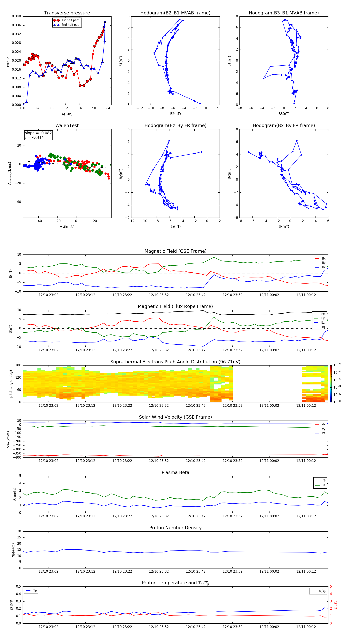Select the colorbar label "10^-28"
The height and width of the screenshot is (644, 351).
337,380
